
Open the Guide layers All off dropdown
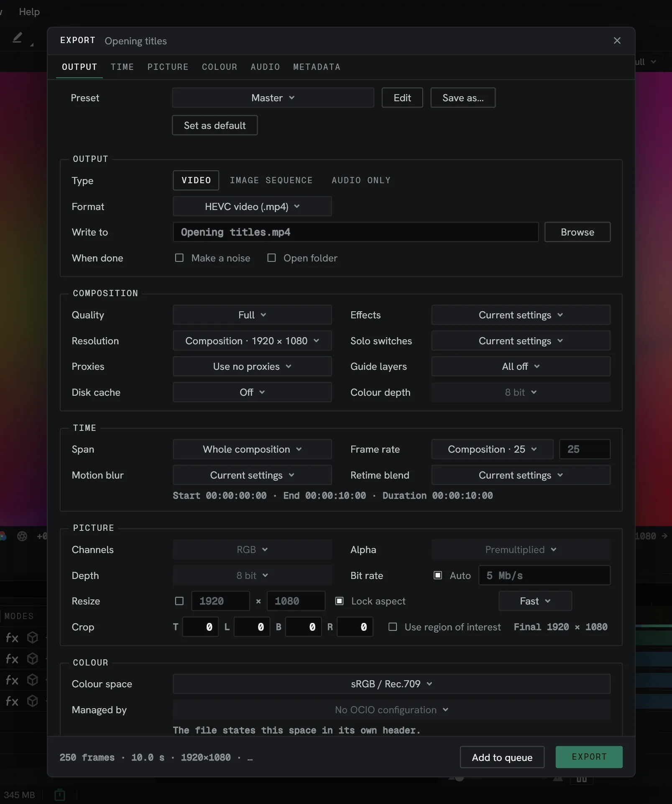tap(521, 366)
